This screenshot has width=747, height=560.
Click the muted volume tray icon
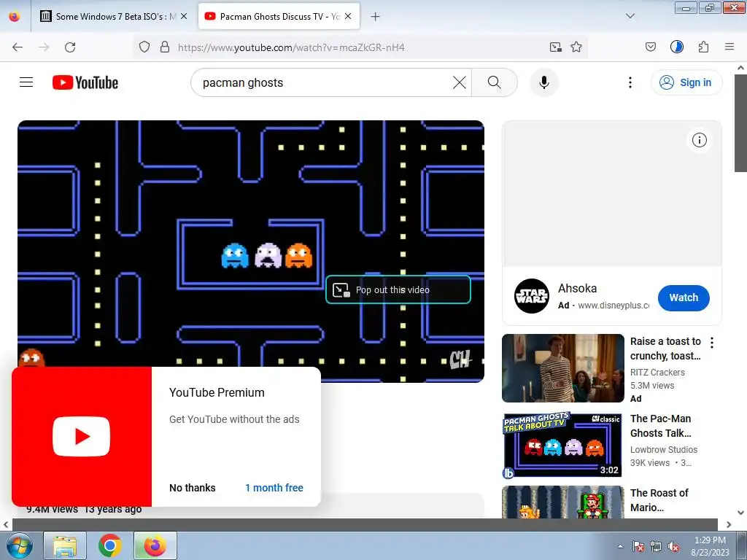[673, 546]
